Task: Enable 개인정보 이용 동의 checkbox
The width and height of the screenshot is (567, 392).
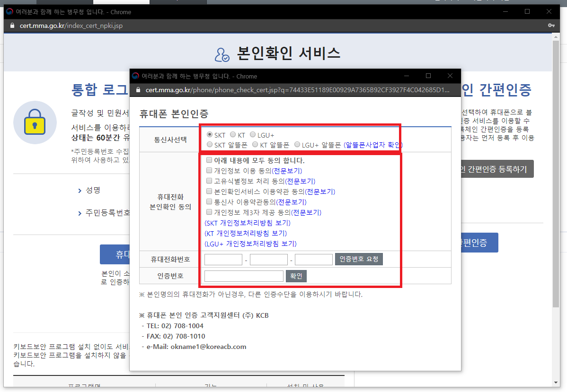Action: point(209,170)
